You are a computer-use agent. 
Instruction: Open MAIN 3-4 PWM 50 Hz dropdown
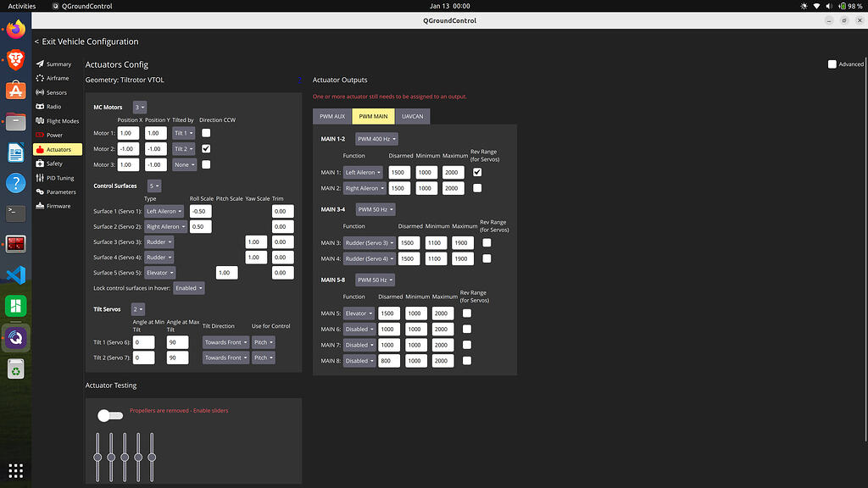point(376,210)
